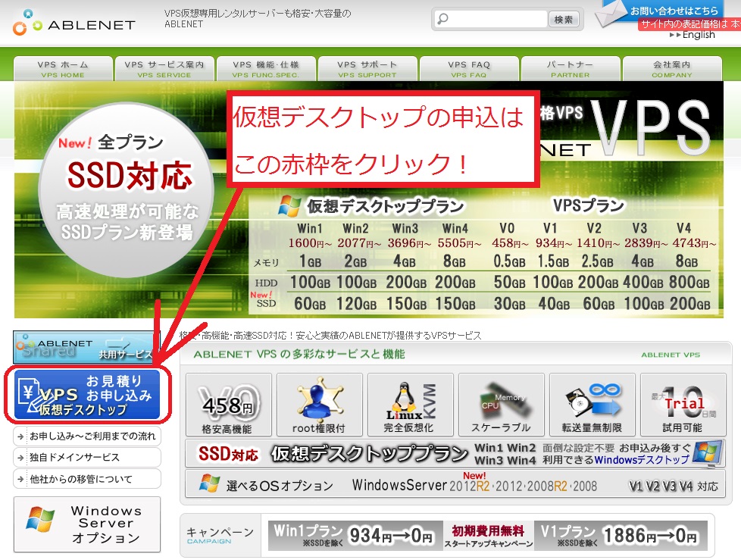Click the 10日間 Trial 試用可能 icon
This screenshot has width=741, height=560.
pyautogui.click(x=683, y=405)
